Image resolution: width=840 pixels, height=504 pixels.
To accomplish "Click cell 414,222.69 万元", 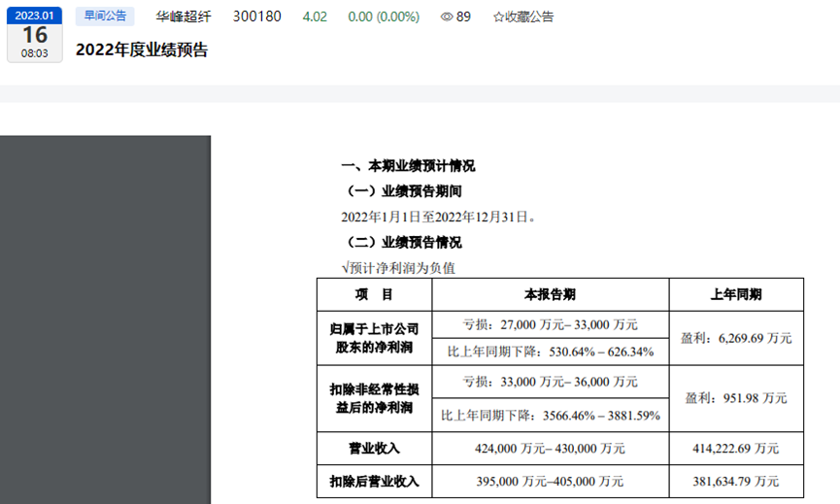I will click(736, 449).
